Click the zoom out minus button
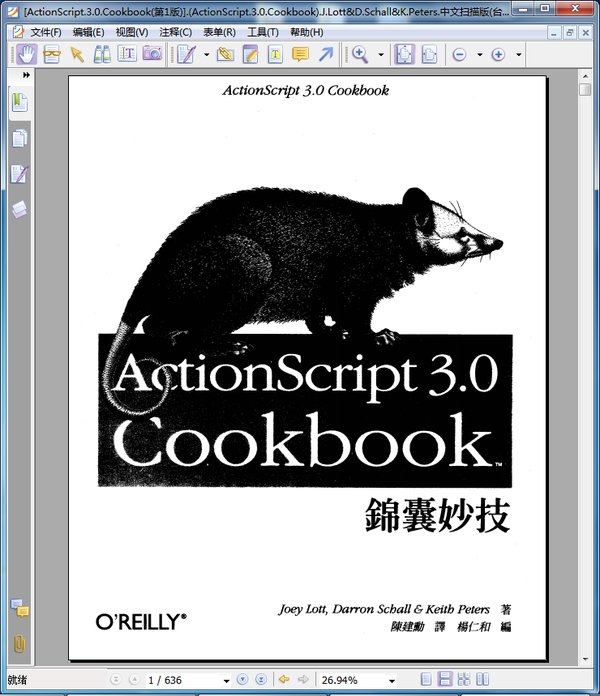Screen dimensions: 600x696 (x=459, y=55)
